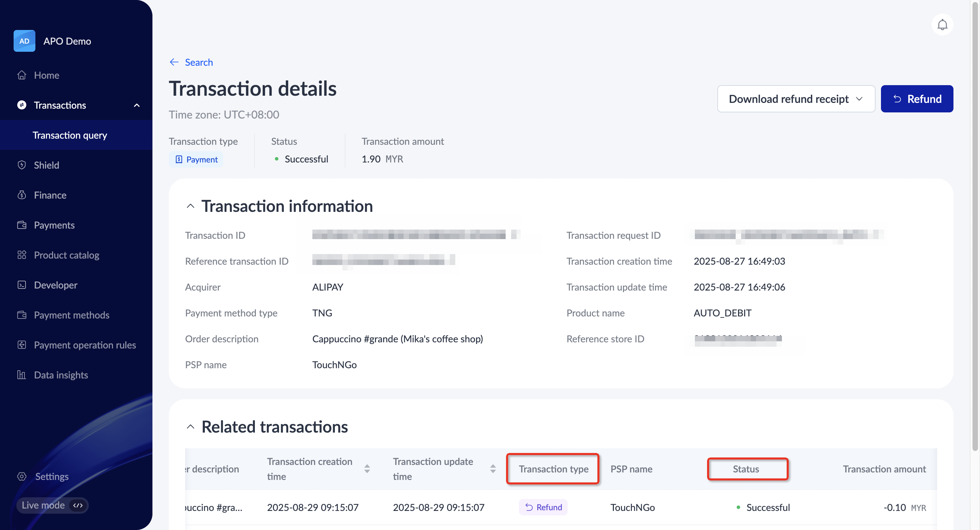The height and width of the screenshot is (530, 980).
Task: Click the blue Refund button
Action: coord(916,99)
